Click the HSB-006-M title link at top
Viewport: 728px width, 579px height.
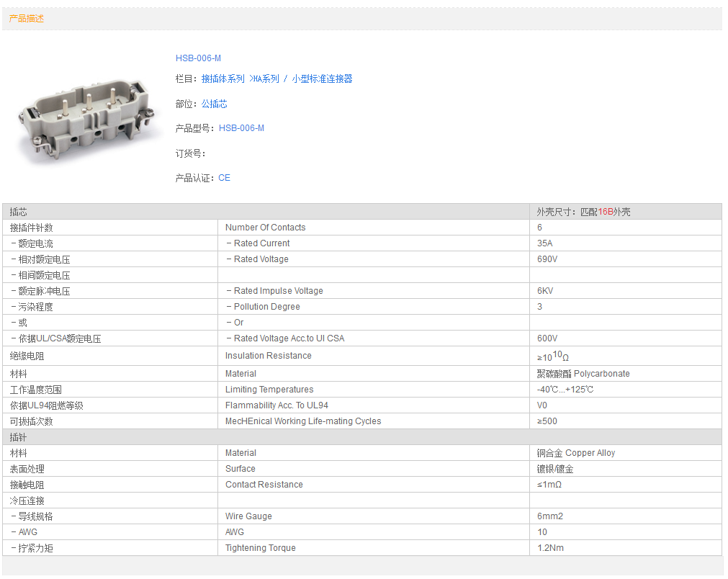pos(198,58)
